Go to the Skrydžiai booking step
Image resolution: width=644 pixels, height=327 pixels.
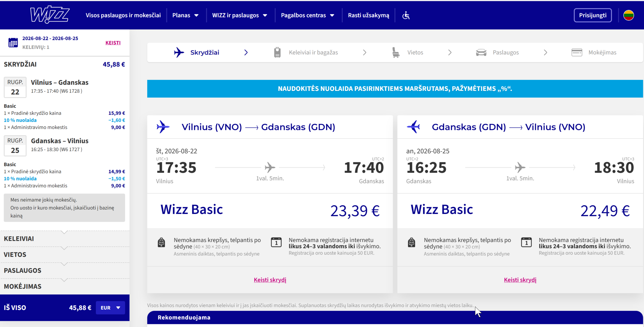coord(197,53)
